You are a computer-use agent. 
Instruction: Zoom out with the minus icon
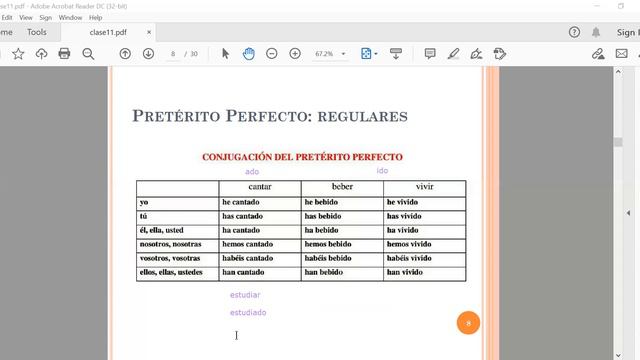[271, 53]
